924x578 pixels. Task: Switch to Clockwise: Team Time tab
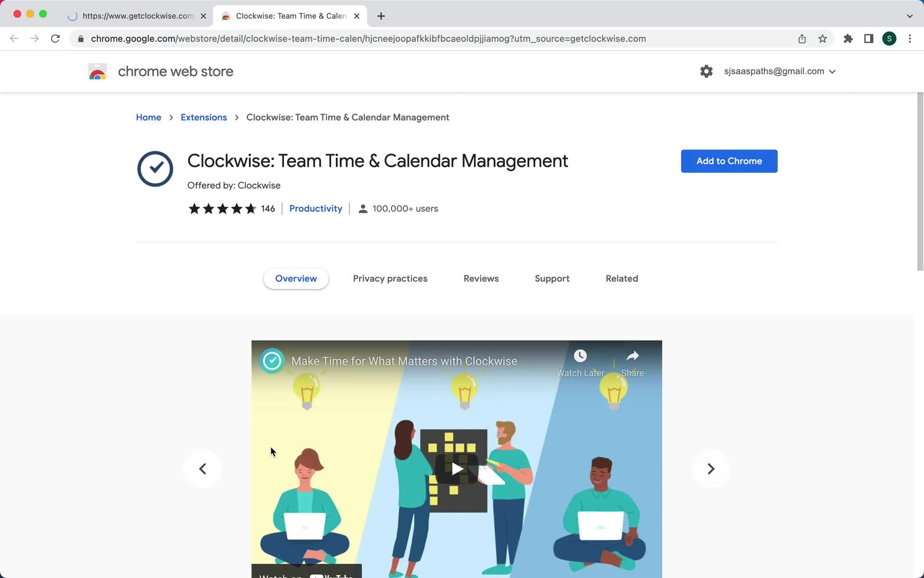[290, 16]
